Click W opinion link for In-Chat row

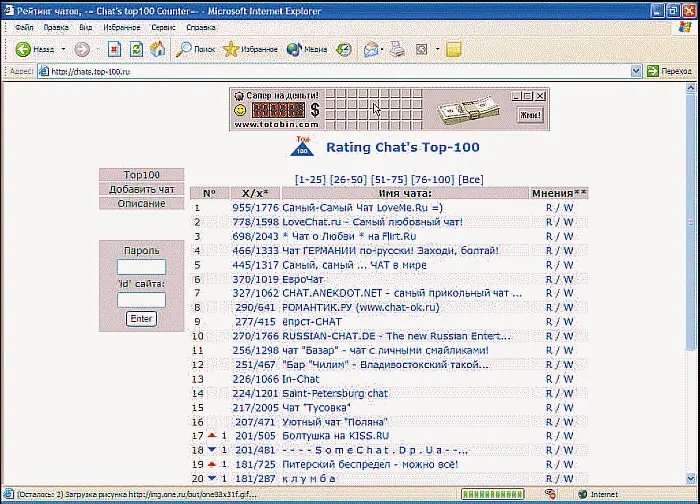(x=568, y=379)
